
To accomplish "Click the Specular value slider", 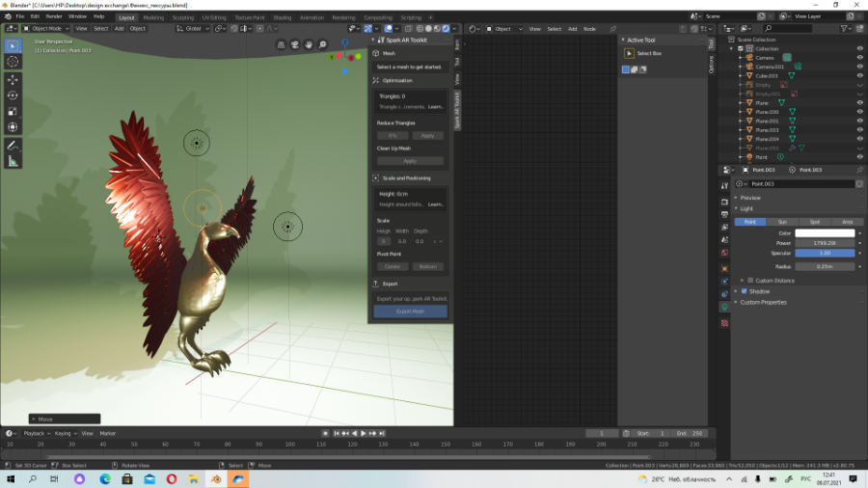I will (825, 254).
